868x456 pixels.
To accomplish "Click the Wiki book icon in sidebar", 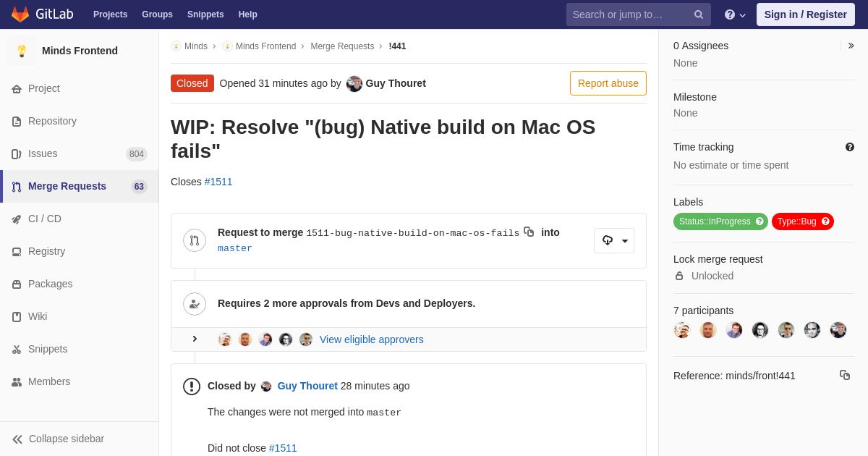I will 17,317.
